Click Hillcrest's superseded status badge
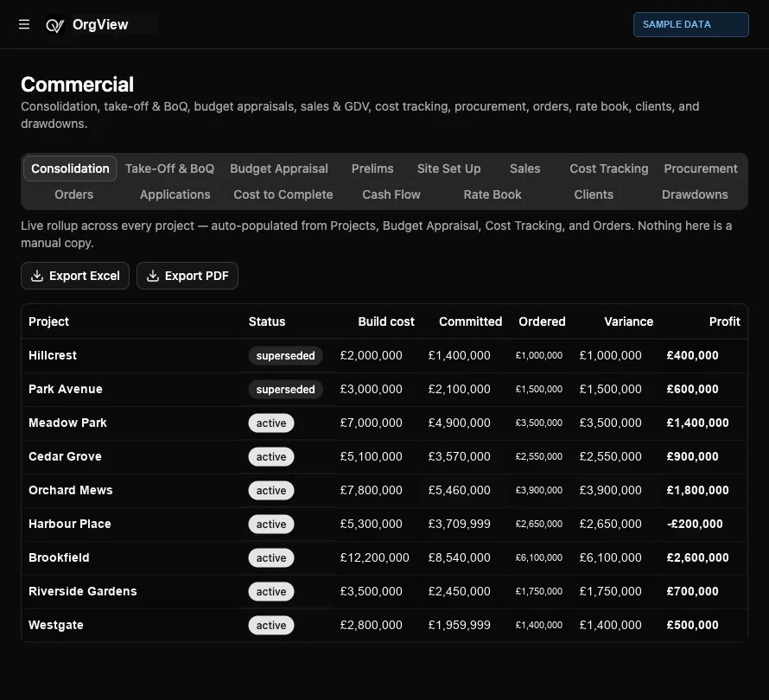 285,356
